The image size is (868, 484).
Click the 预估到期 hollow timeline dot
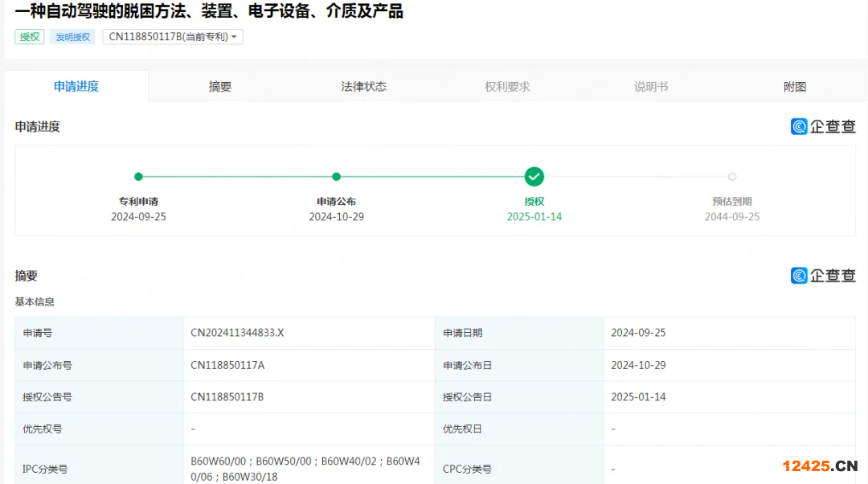click(x=731, y=177)
